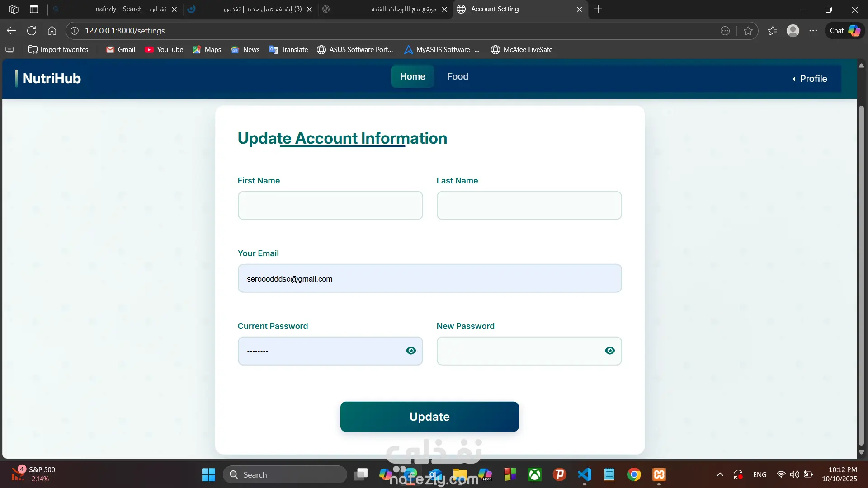Open YouTube bookmark in favorites bar

tap(164, 50)
